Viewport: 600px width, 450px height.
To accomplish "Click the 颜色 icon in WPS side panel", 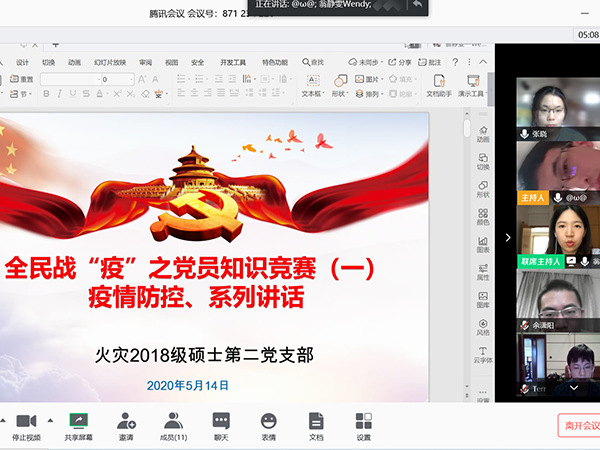I will pos(483,217).
